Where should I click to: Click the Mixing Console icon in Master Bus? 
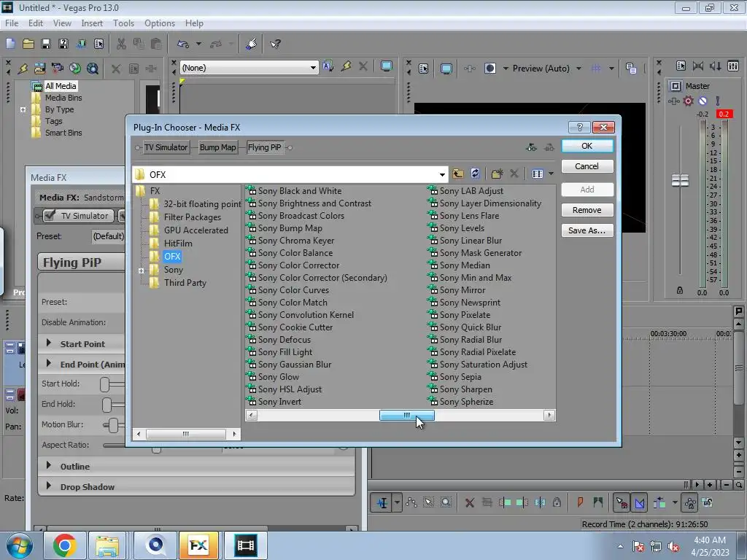[733, 66]
